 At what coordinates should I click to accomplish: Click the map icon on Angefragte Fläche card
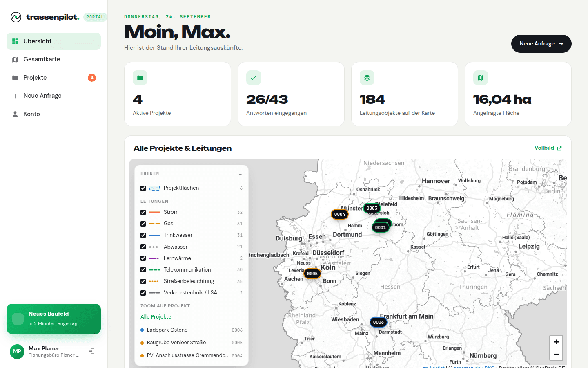click(481, 78)
